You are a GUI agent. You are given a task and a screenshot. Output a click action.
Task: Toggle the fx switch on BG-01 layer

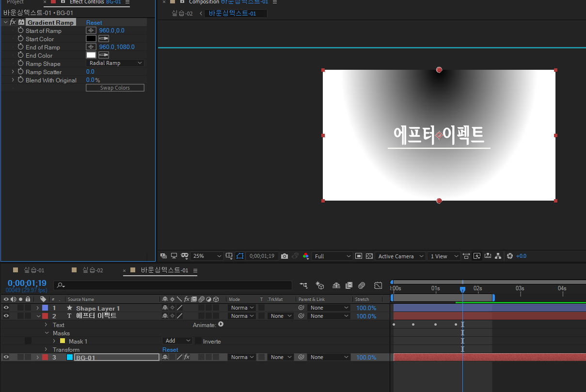(x=187, y=357)
